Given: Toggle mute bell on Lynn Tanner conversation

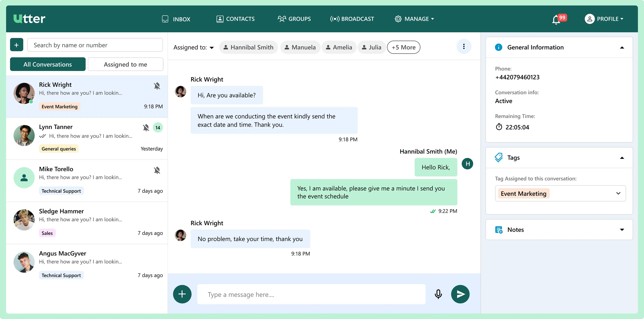Looking at the screenshot, I should [x=146, y=128].
